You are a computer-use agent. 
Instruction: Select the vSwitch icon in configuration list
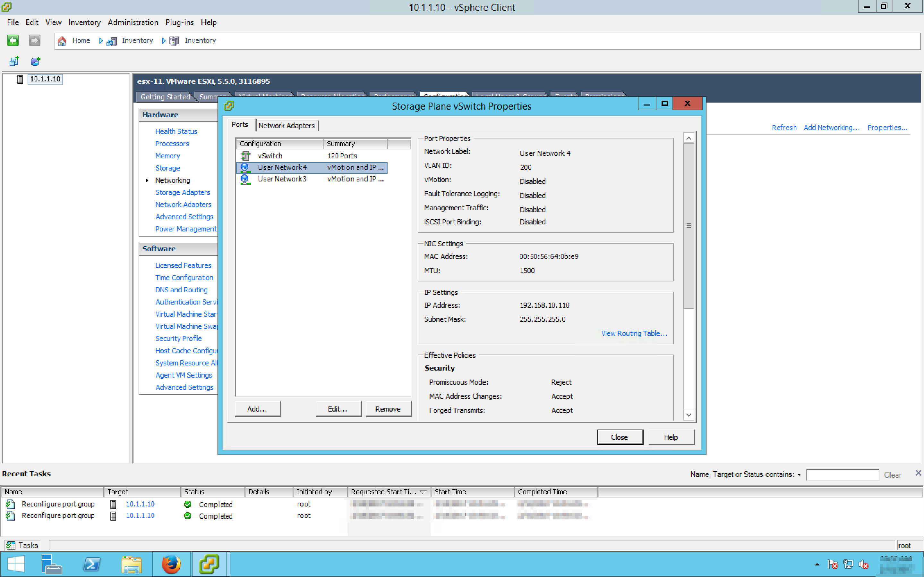[x=245, y=156]
